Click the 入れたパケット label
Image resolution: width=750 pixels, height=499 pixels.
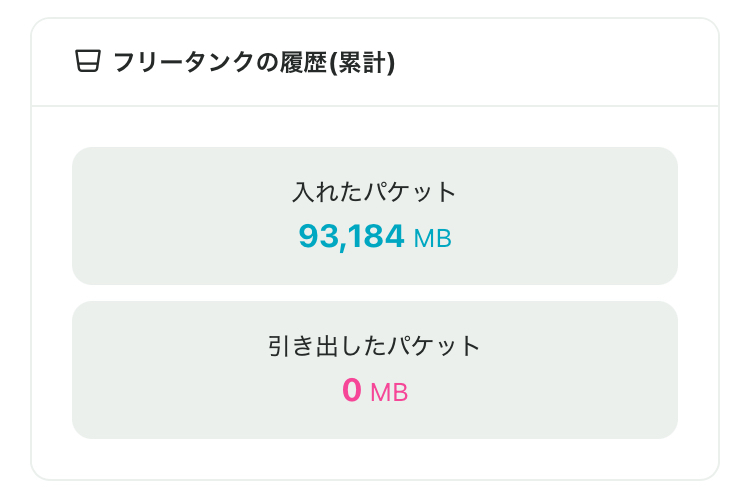374,192
